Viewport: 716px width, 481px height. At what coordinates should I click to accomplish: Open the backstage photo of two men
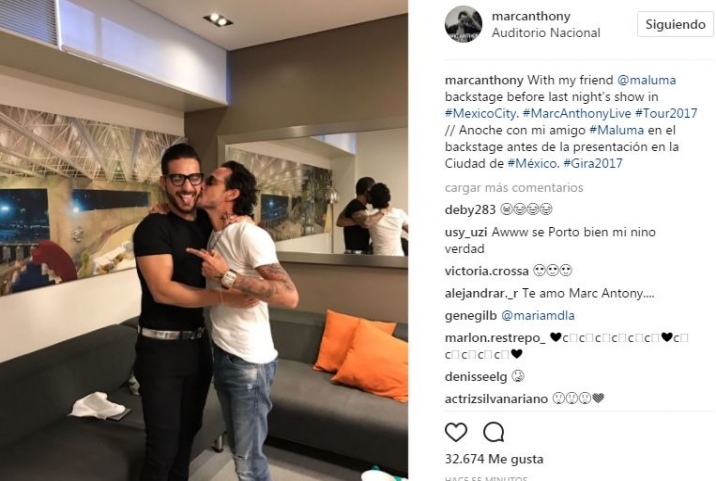(204, 240)
